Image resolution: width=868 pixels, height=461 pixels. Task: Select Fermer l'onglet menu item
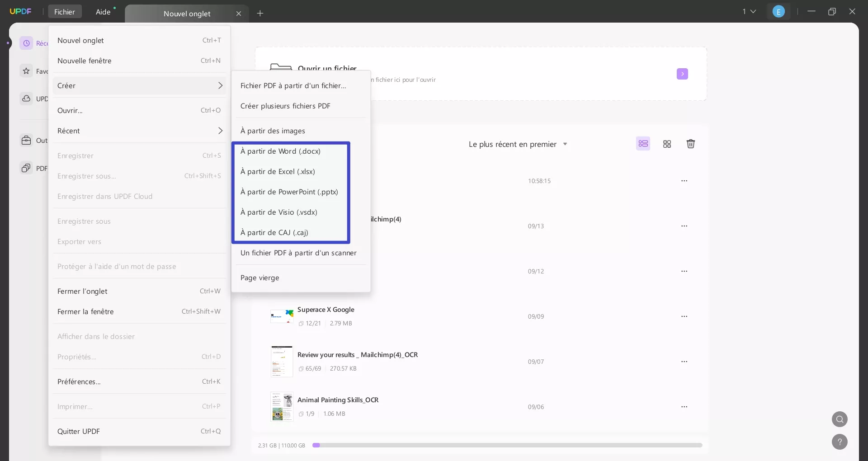pyautogui.click(x=139, y=291)
